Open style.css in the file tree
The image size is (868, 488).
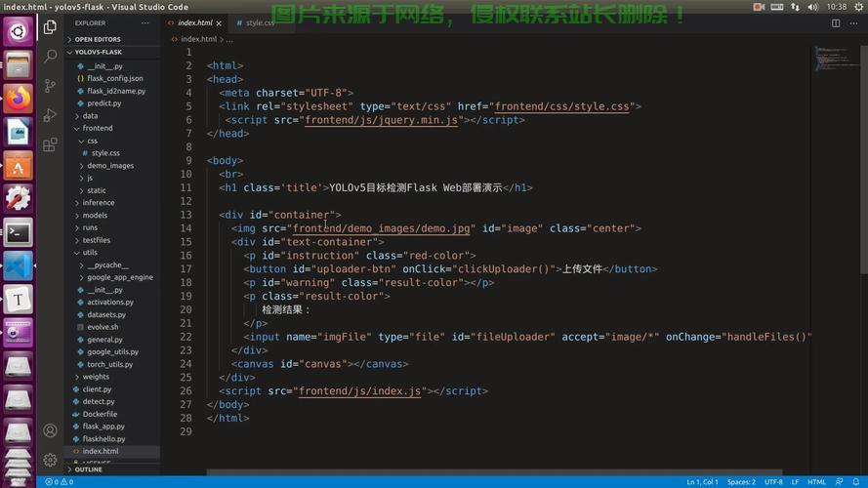click(105, 152)
